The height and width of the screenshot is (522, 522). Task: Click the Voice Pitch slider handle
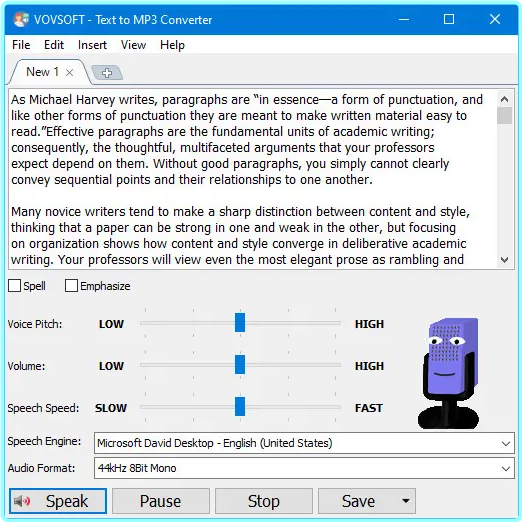point(240,322)
